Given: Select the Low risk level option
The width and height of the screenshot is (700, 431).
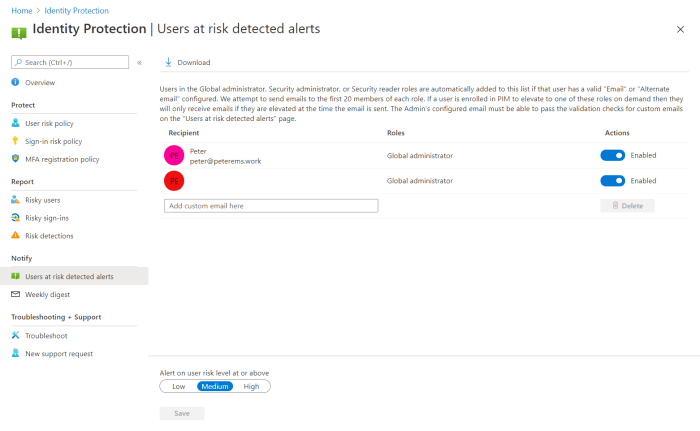Looking at the screenshot, I should pos(178,386).
